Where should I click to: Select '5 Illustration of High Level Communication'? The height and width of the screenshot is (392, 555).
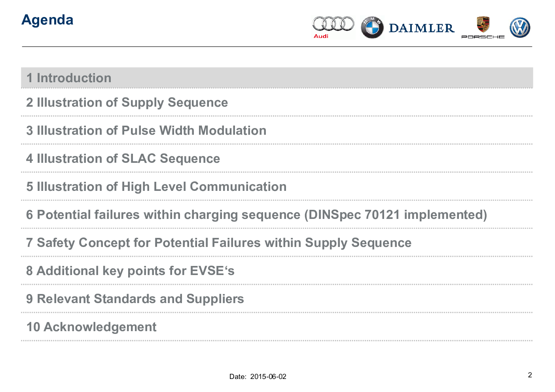(156, 187)
